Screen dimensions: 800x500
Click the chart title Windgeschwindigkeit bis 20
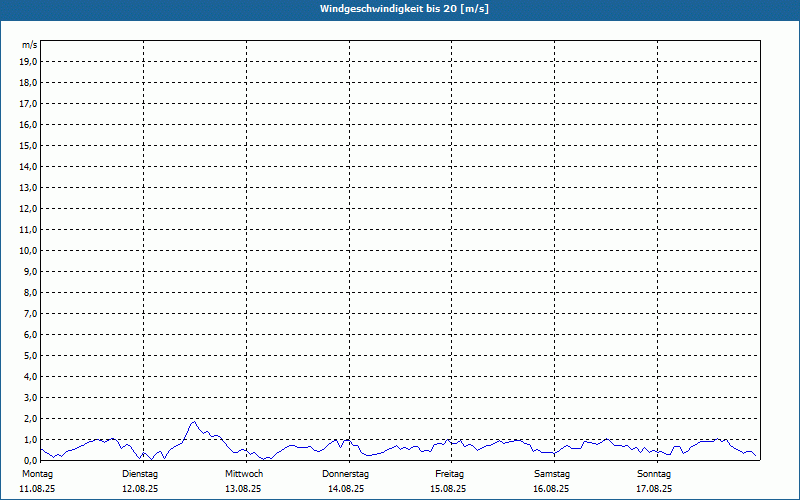(404, 9)
